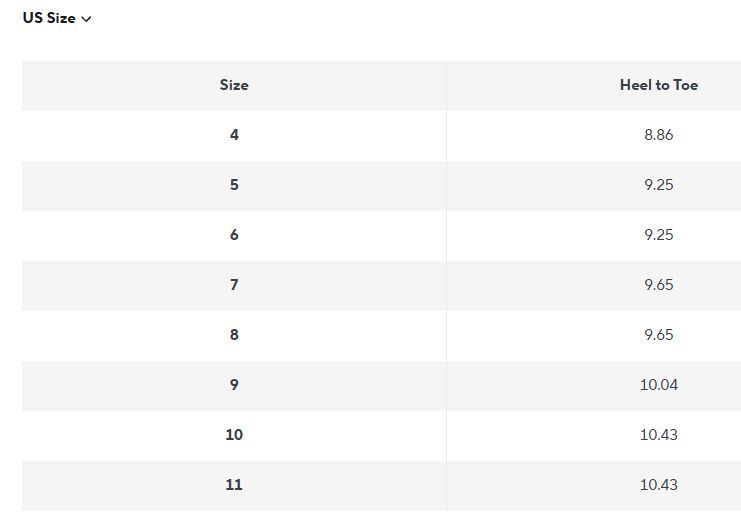
Task: Select size 11 in the table
Action: click(234, 485)
